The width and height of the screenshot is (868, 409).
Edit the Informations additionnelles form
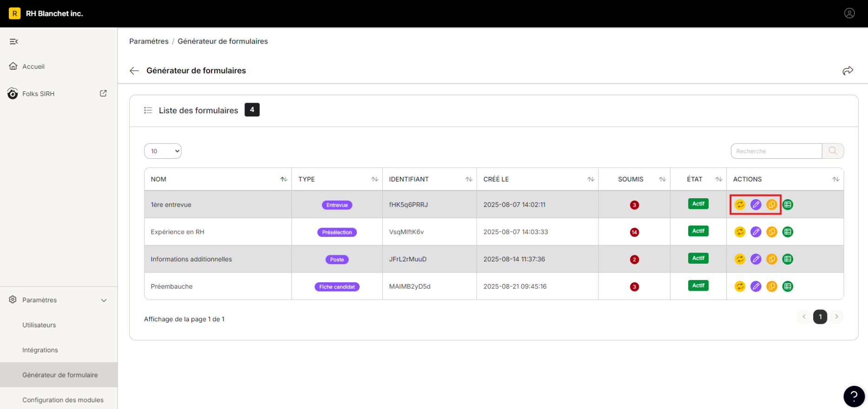(x=756, y=259)
